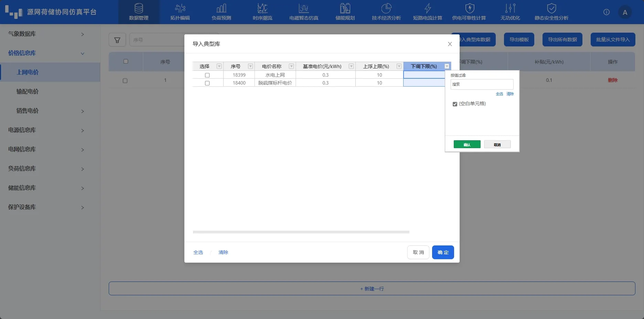Viewport: 644px width, 319px height.
Task: Open the 基准电价 column filter dropdown
Action: 351,66
